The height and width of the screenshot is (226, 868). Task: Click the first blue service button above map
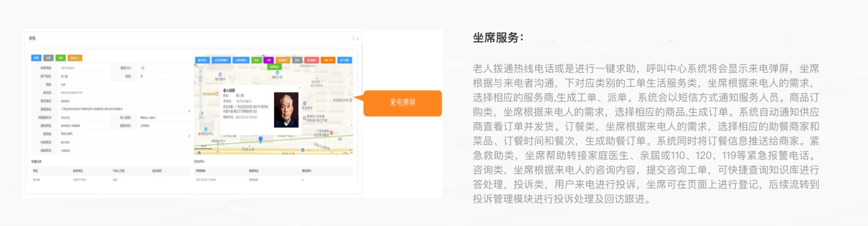tap(203, 60)
